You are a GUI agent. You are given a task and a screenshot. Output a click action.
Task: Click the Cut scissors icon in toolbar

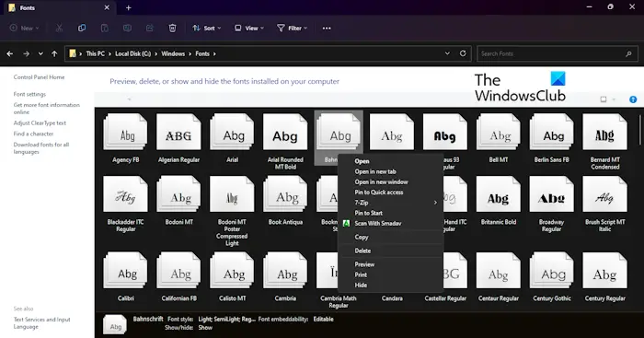click(59, 28)
